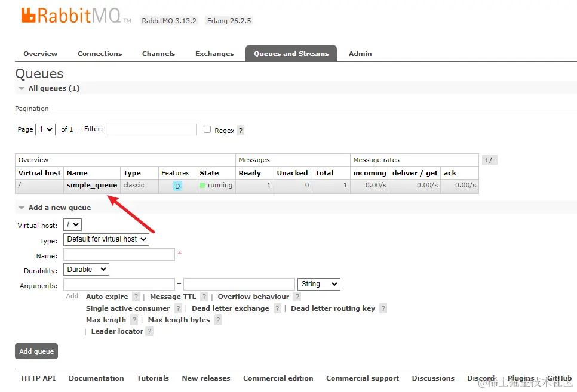Viewport: 577px width, 392px height.
Task: Sort by the Ready column header
Action: point(250,173)
